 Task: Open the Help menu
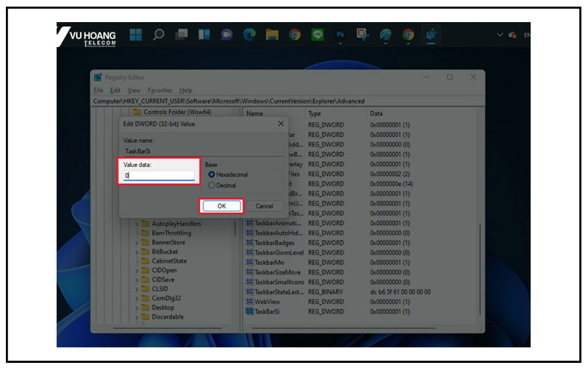186,90
